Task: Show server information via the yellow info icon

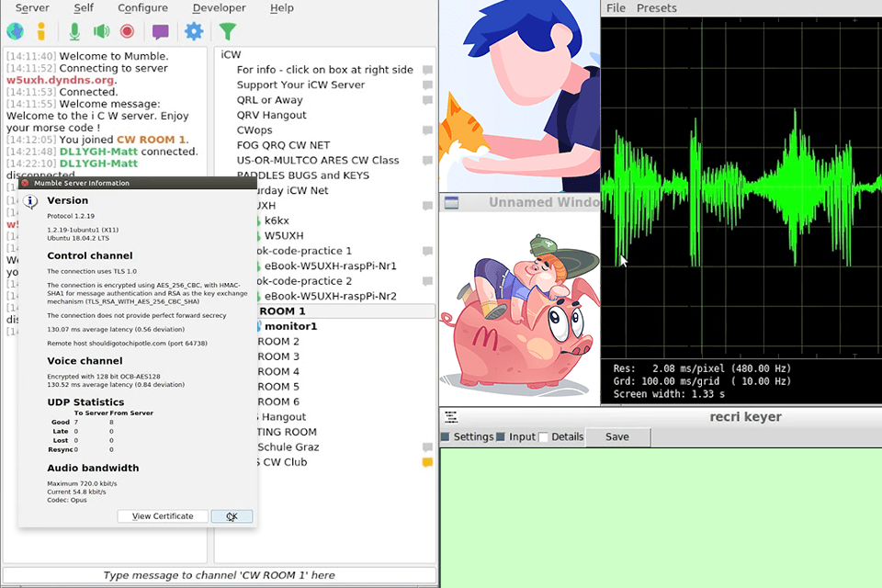Action: [40, 30]
